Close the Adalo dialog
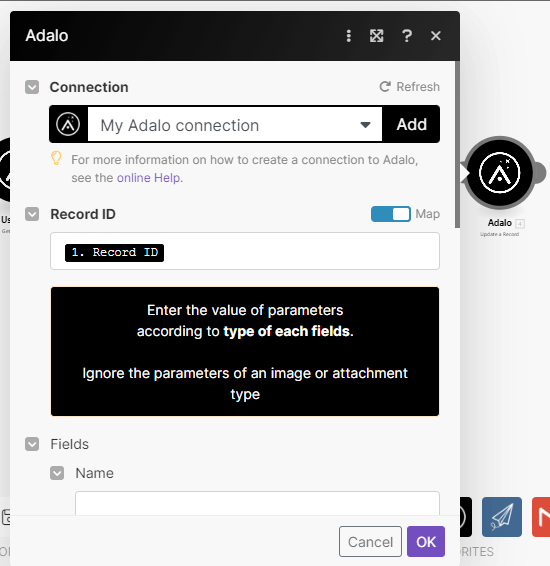The height and width of the screenshot is (566, 550). [x=436, y=36]
